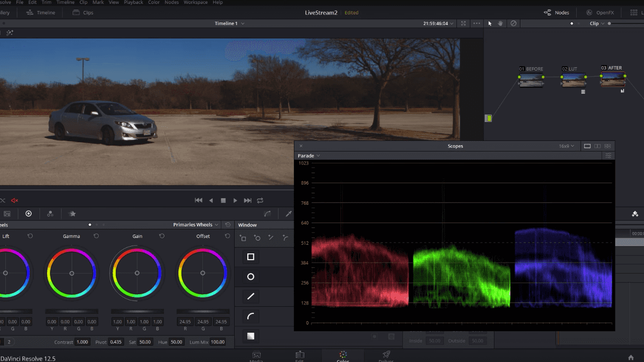Toggle the Nodes panel button
Viewport: 644px width, 362px height.
[557, 12]
